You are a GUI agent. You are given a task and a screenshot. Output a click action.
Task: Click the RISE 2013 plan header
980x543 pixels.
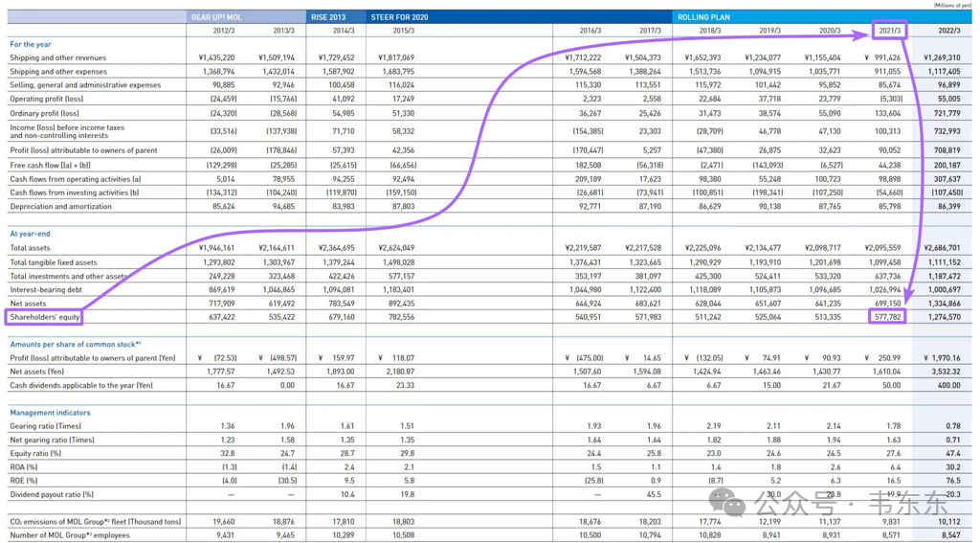pyautogui.click(x=328, y=17)
